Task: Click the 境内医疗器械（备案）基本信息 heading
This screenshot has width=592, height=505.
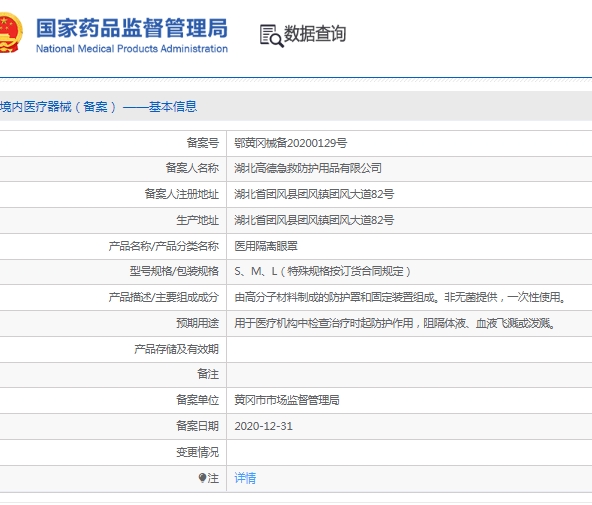Action: 98,106
